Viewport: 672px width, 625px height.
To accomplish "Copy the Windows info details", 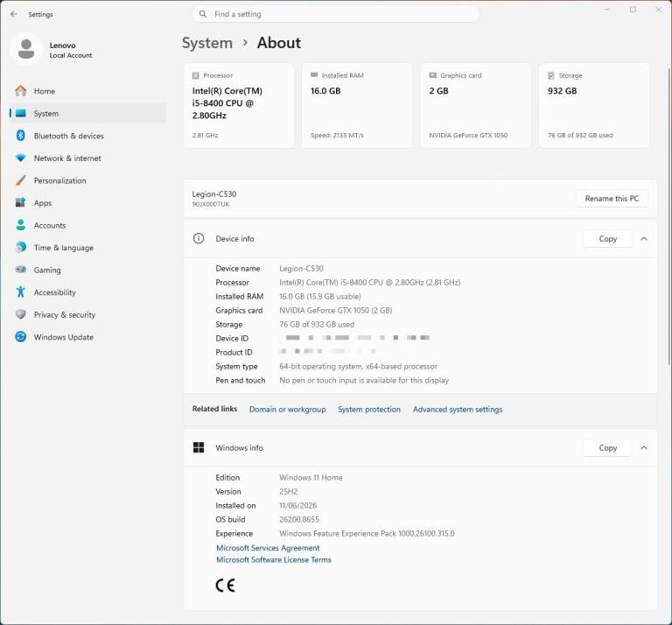I will pos(608,447).
